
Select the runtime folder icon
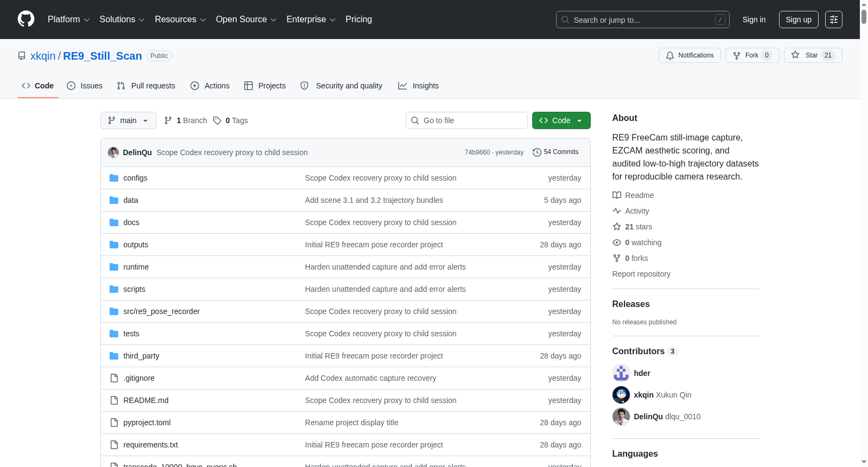tap(114, 267)
